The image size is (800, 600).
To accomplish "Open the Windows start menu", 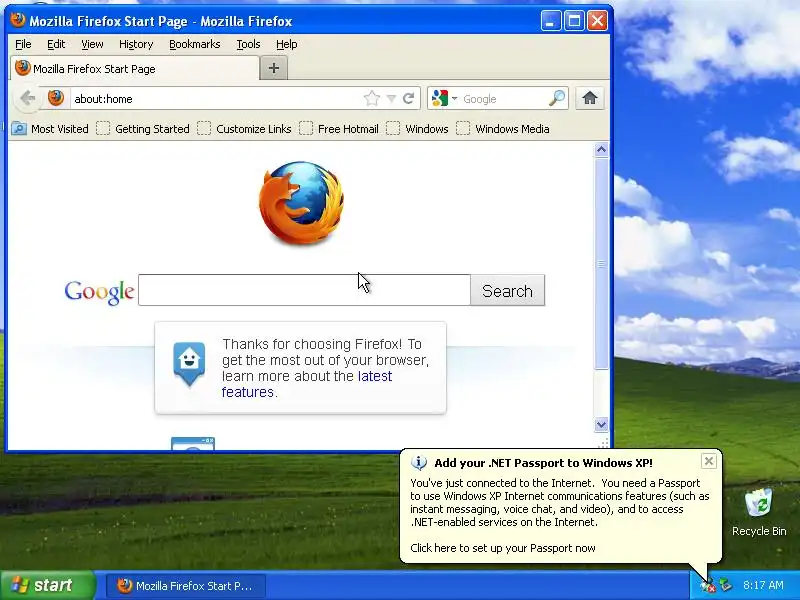I will click(47, 585).
